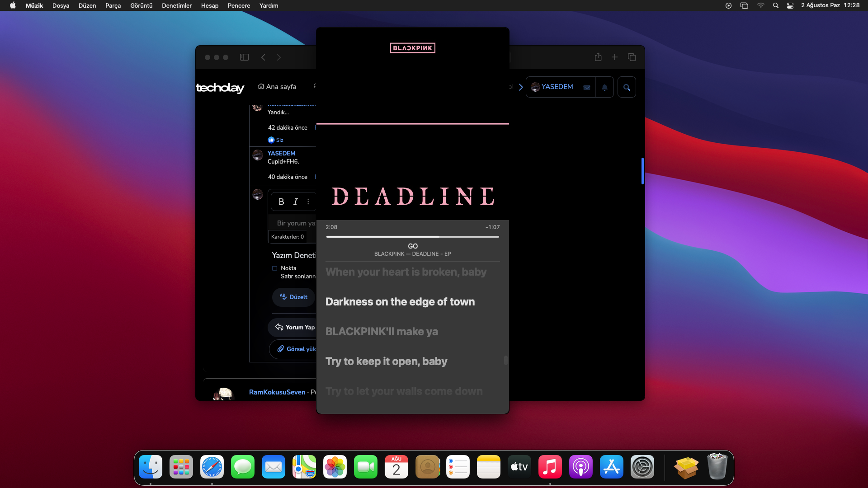Open the editor's more options dots

point(308,202)
